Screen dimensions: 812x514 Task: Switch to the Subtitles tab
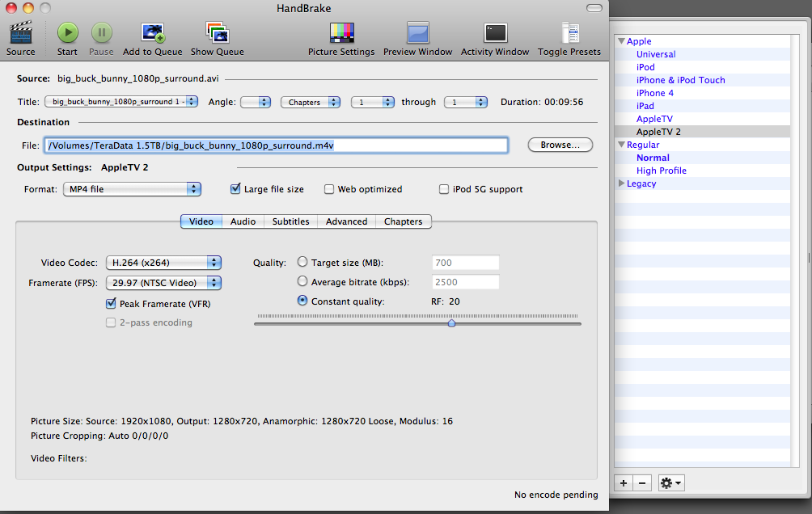tap(290, 221)
